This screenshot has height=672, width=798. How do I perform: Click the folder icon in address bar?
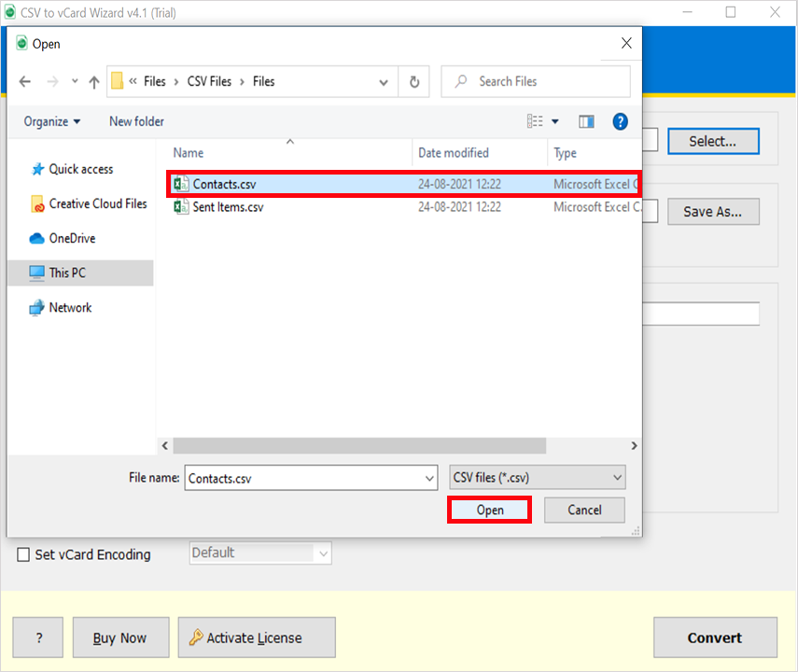pos(118,81)
